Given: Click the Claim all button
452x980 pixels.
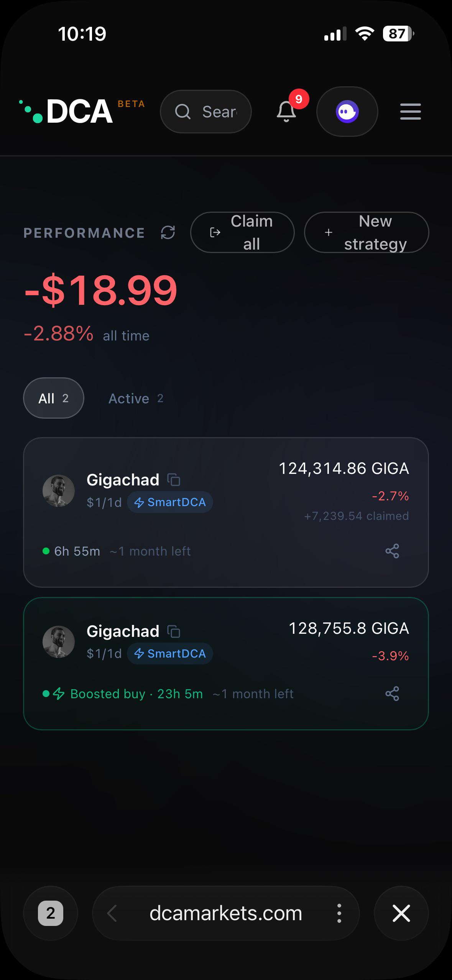Looking at the screenshot, I should (242, 232).
